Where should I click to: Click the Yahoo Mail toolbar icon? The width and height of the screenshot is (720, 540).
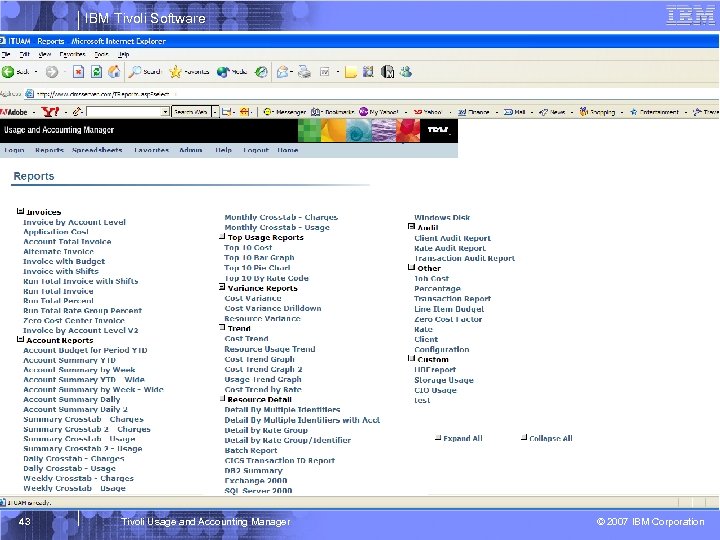click(x=508, y=112)
